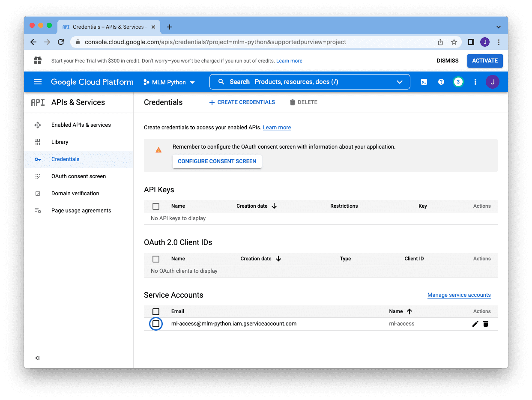Sort API Keys by Creation date arrow
Screen dimensions: 532x400
[274, 206]
